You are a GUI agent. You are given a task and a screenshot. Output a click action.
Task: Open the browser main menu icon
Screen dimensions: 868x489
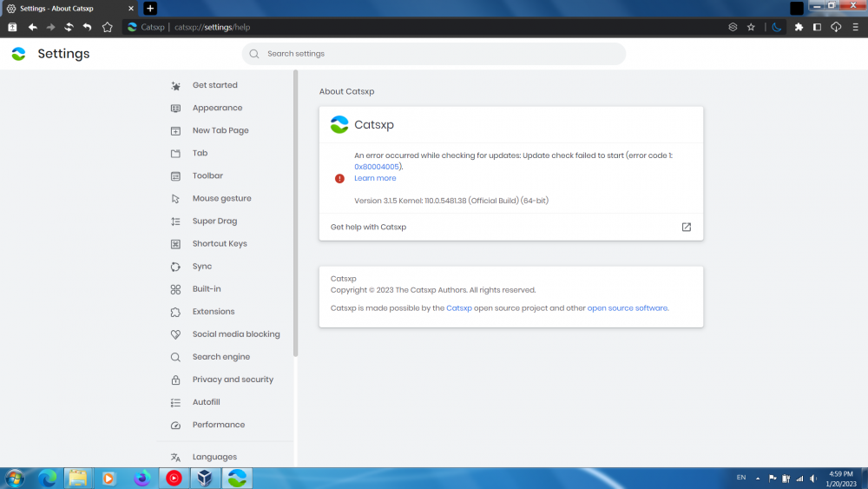854,27
